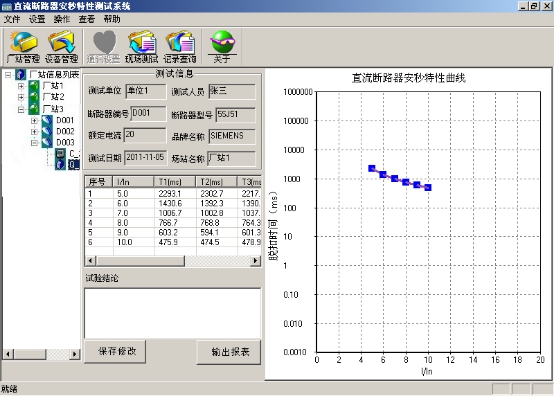Open the 现场测试 toolbar icon
554x396 pixels.
[x=141, y=47]
